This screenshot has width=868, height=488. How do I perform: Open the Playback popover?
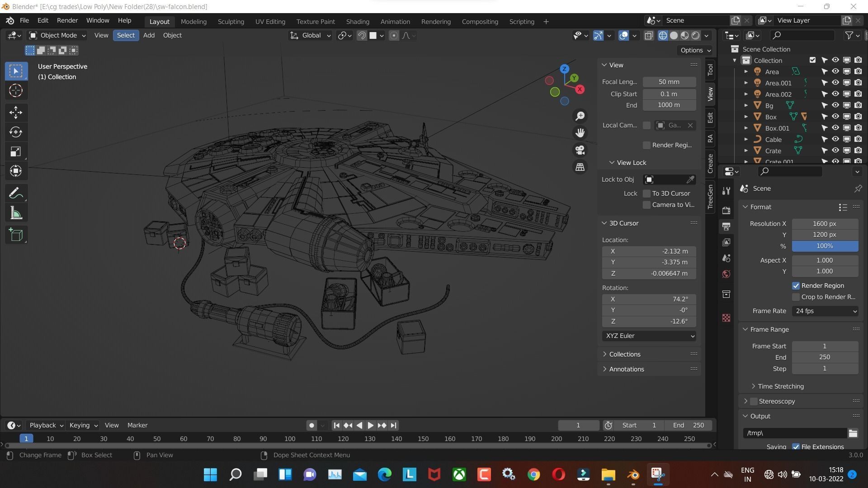point(46,425)
